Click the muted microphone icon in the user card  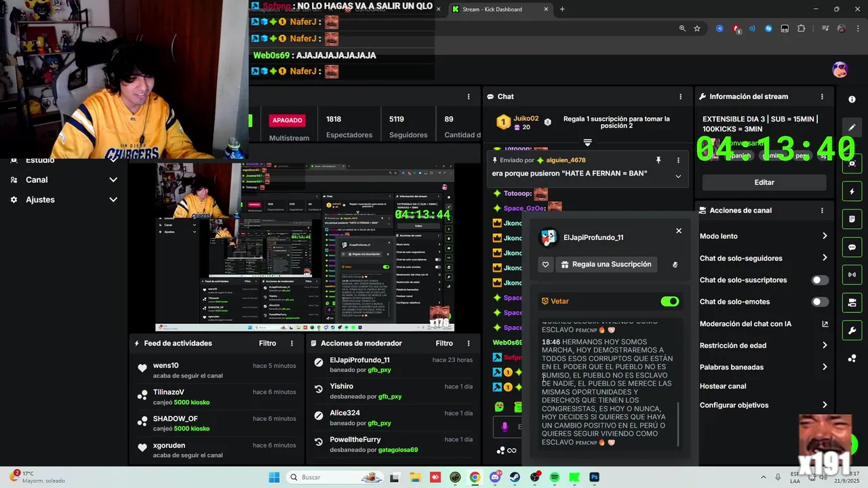[675, 264]
